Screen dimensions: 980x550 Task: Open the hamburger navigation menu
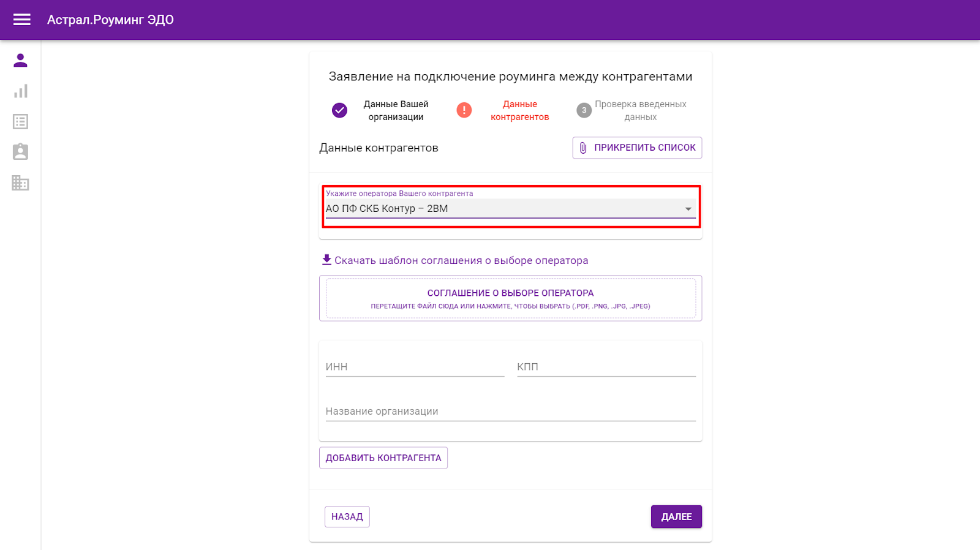(22, 20)
